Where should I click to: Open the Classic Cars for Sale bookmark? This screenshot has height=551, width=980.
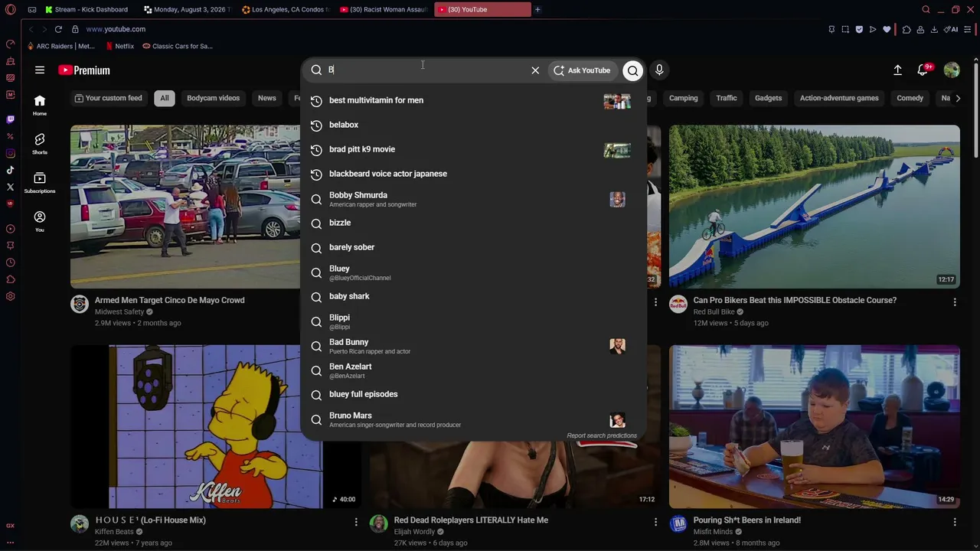(x=178, y=46)
